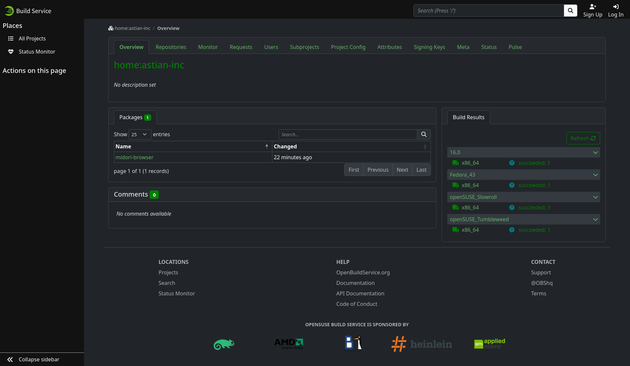630x366 pixels.
Task: Click the repository icon in the openSUSE_Tumbleweed row
Action: point(455,230)
